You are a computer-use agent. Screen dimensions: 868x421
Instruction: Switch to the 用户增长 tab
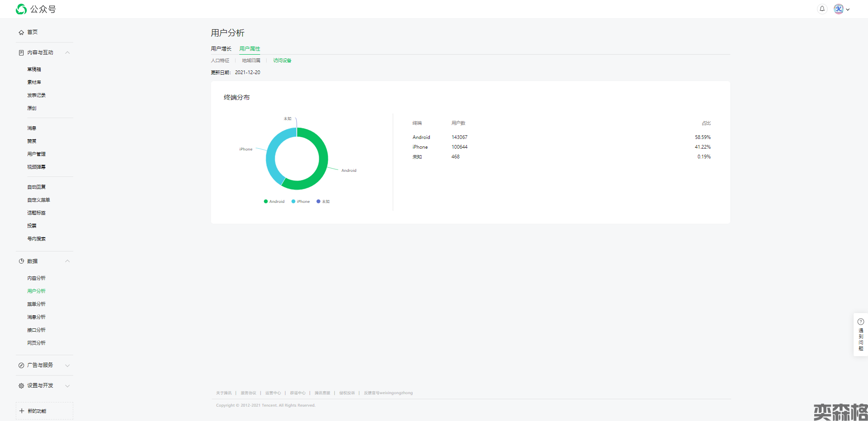click(221, 49)
